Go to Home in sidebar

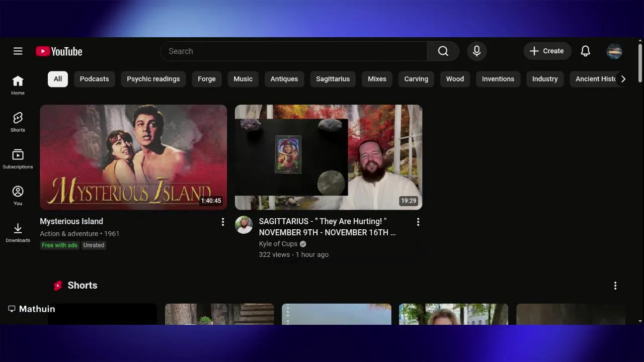(x=18, y=85)
